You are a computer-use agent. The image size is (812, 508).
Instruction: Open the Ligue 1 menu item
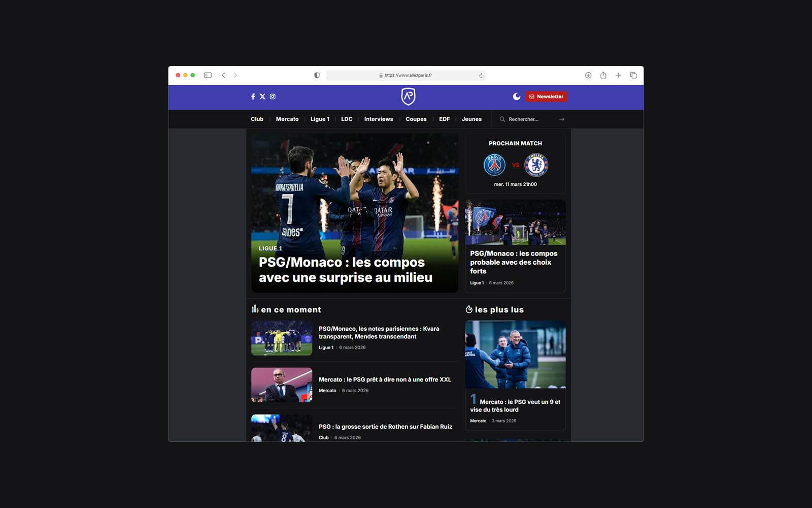(x=320, y=119)
